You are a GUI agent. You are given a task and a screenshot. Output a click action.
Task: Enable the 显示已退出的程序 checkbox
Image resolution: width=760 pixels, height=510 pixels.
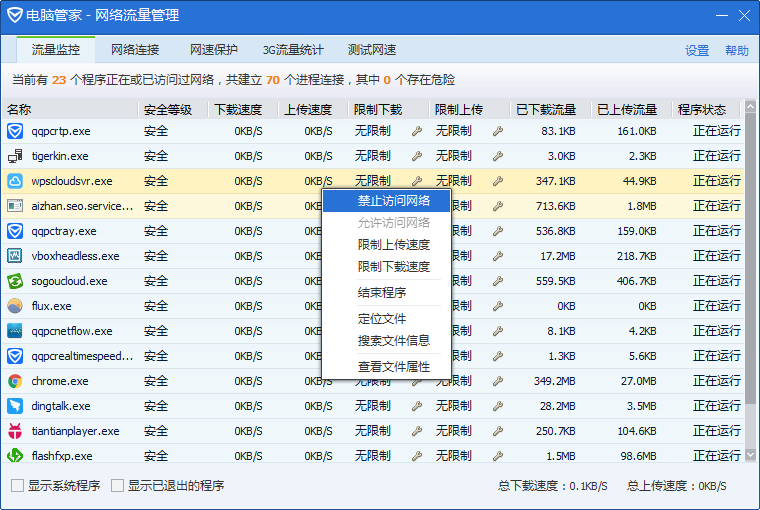(x=117, y=486)
